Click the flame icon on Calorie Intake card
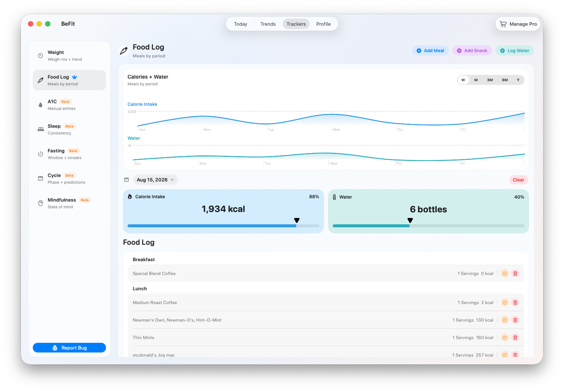The image size is (564, 392). coord(130,197)
